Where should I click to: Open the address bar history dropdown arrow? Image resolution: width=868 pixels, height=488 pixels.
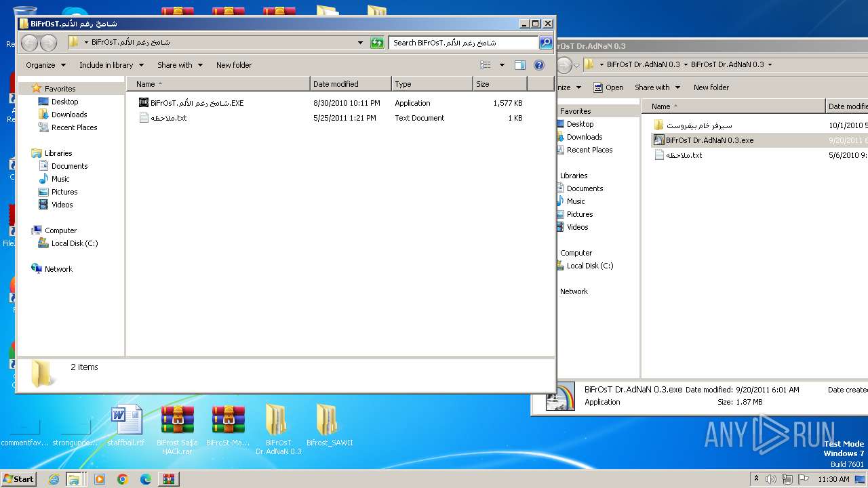361,43
